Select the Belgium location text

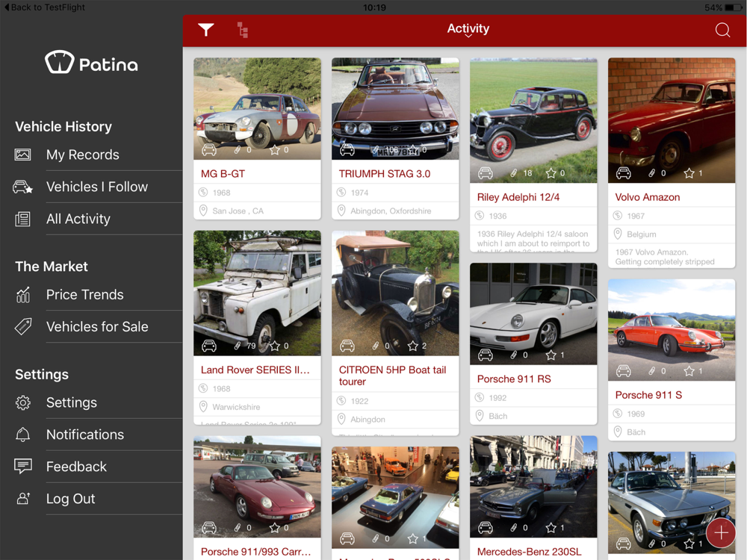coord(641,234)
